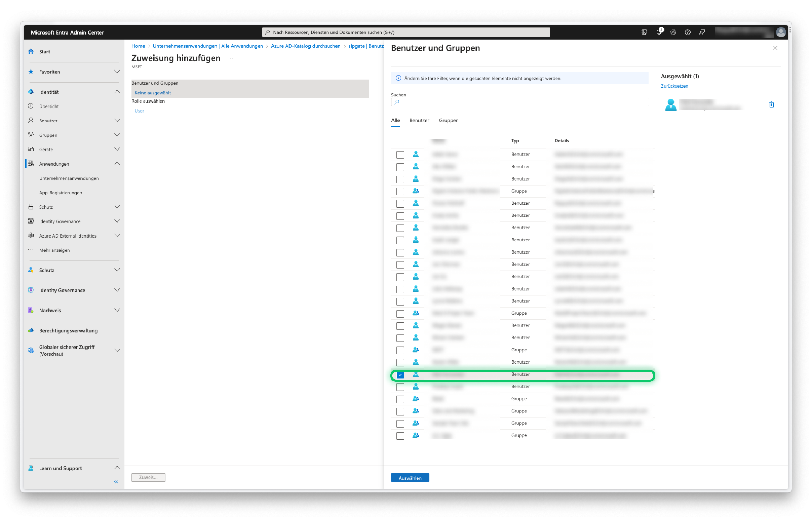Click the Anwendungen grid icon in the sidebar
The width and height of the screenshot is (812, 527).
tap(31, 164)
